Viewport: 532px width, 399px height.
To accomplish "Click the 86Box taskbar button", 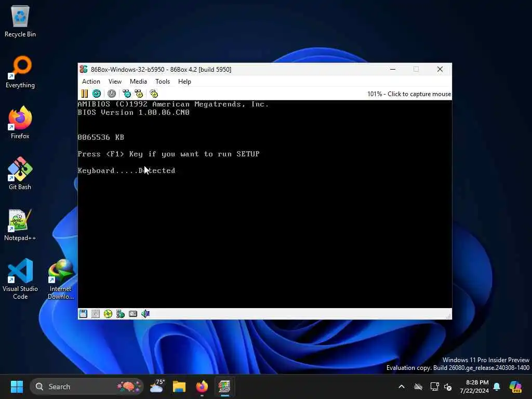I will (x=224, y=387).
